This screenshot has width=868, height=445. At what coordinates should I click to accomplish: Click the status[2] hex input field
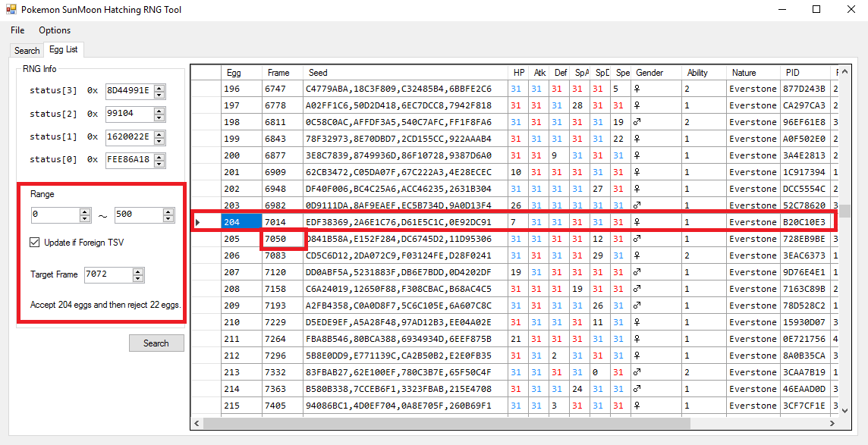click(x=129, y=114)
